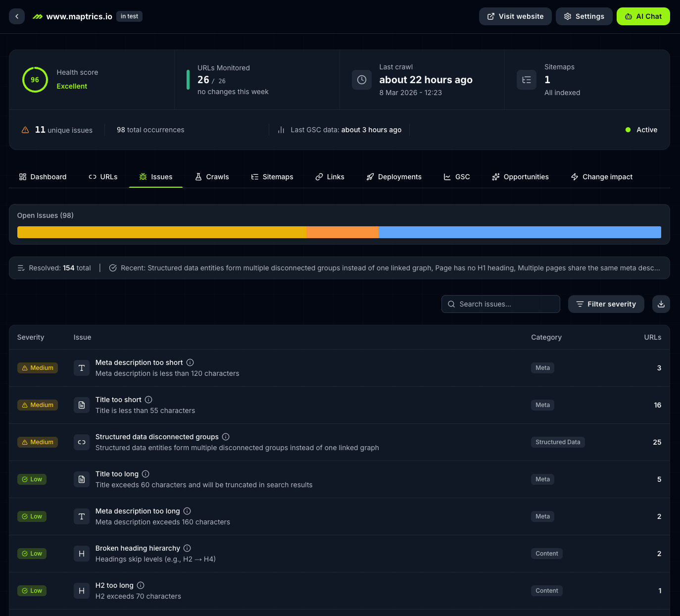This screenshot has height=616, width=680.
Task: Open the Opportunities tab
Action: 520,177
